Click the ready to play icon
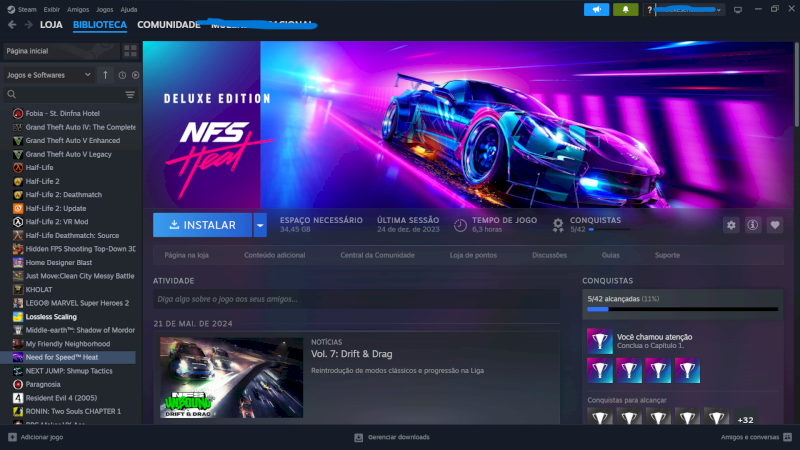Screen dimensions: 800x450 pos(135,75)
